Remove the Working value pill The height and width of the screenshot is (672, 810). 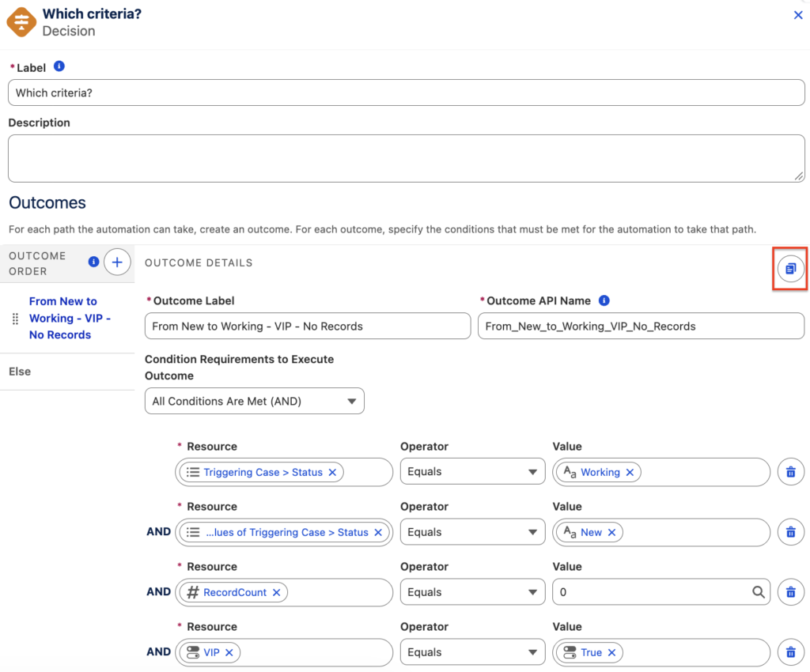click(x=630, y=472)
